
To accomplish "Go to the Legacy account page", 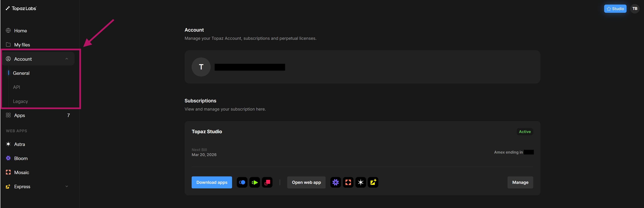I will [x=20, y=101].
